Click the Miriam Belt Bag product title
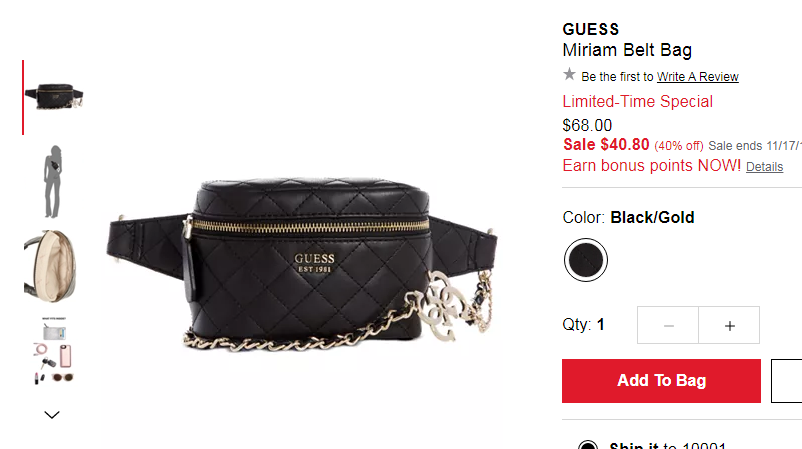The image size is (802, 449). coord(627,50)
